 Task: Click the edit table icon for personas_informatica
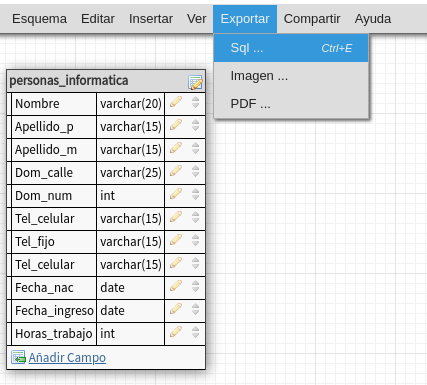pyautogui.click(x=195, y=82)
